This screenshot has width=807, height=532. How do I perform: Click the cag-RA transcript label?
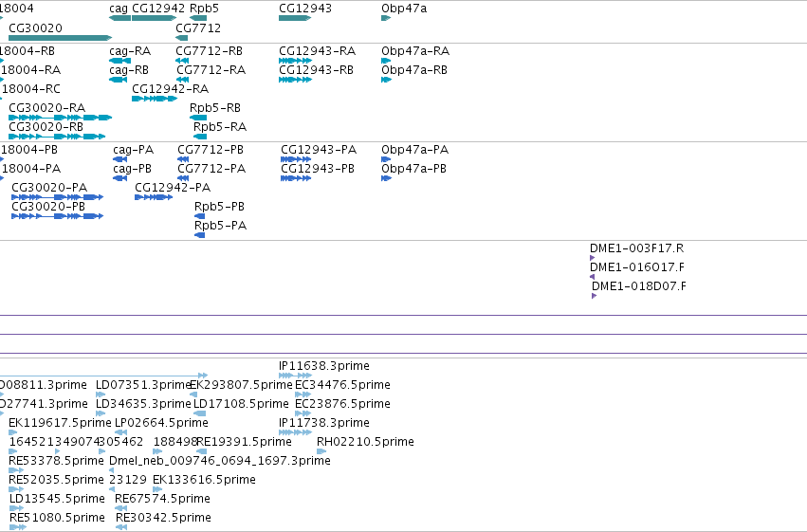[130, 51]
